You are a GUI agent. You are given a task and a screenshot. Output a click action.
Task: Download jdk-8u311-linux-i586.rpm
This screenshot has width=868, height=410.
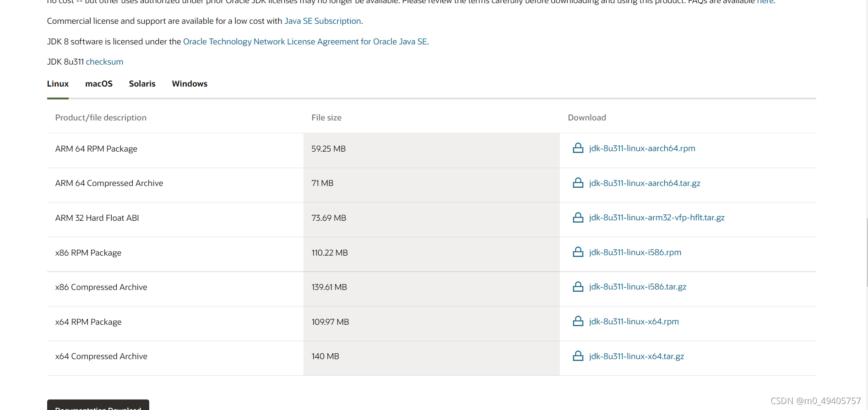635,252
